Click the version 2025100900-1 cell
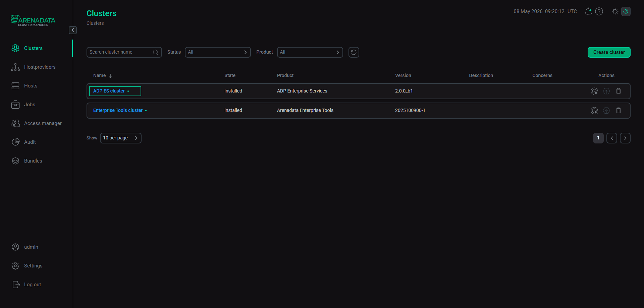 410,111
